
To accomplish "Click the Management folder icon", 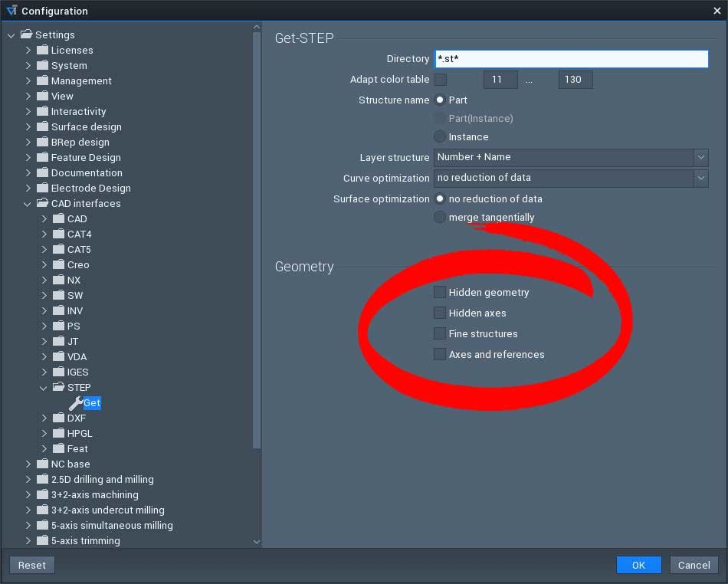I will [x=42, y=80].
